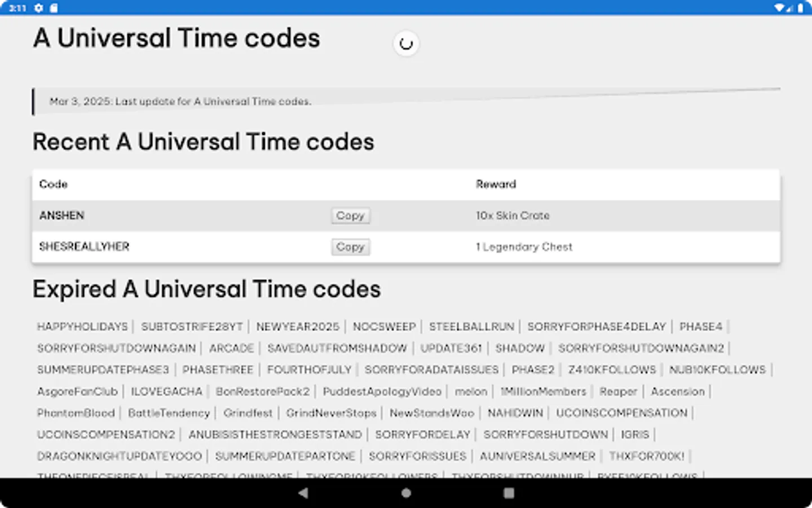The width and height of the screenshot is (812, 508).
Task: Select expired code ARCADE
Action: pos(232,348)
